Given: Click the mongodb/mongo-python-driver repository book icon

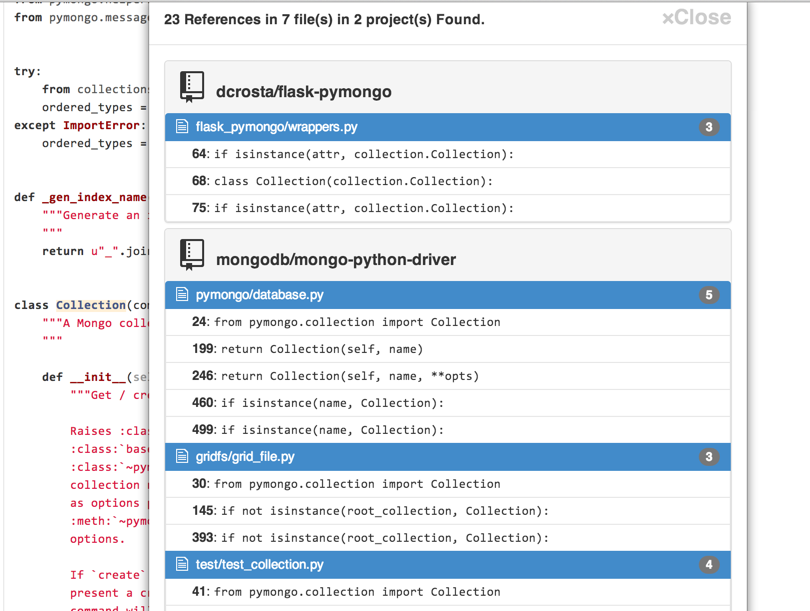Looking at the screenshot, I should pyautogui.click(x=192, y=255).
